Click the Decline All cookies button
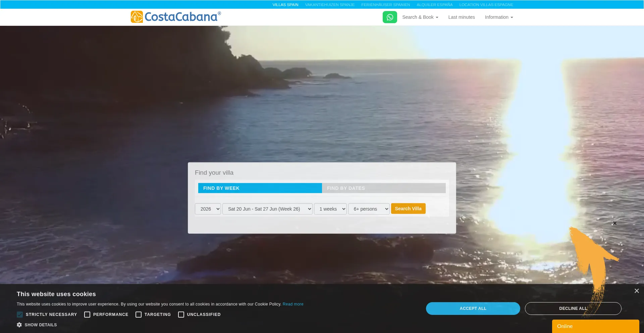644x333 pixels. 573,309
